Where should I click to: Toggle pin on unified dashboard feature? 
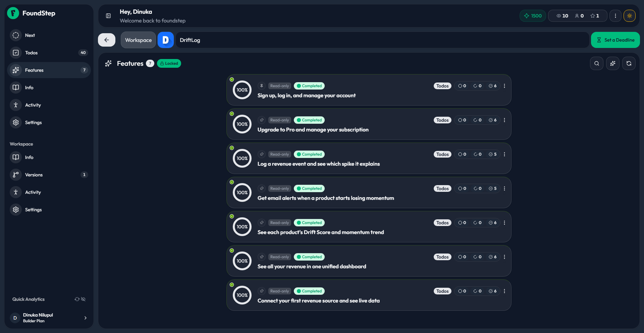click(262, 257)
